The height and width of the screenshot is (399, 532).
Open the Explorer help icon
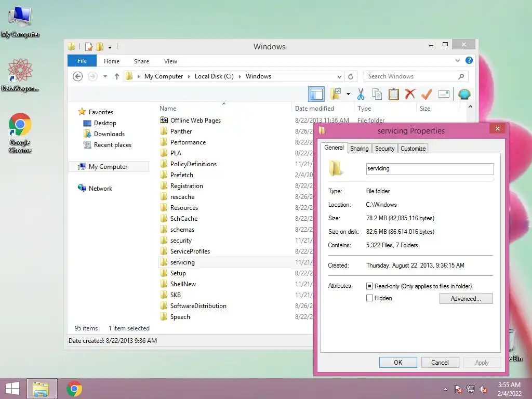(x=469, y=60)
